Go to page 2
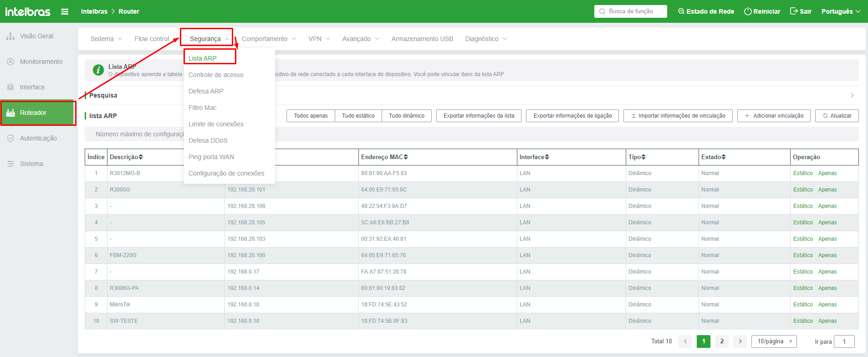Screen dimensions: 868x357 coord(722,341)
